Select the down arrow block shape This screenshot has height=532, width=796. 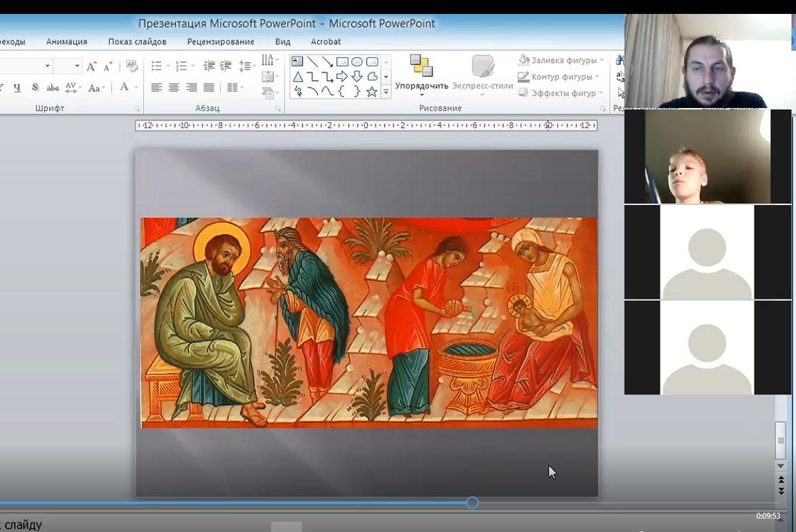tap(357, 77)
